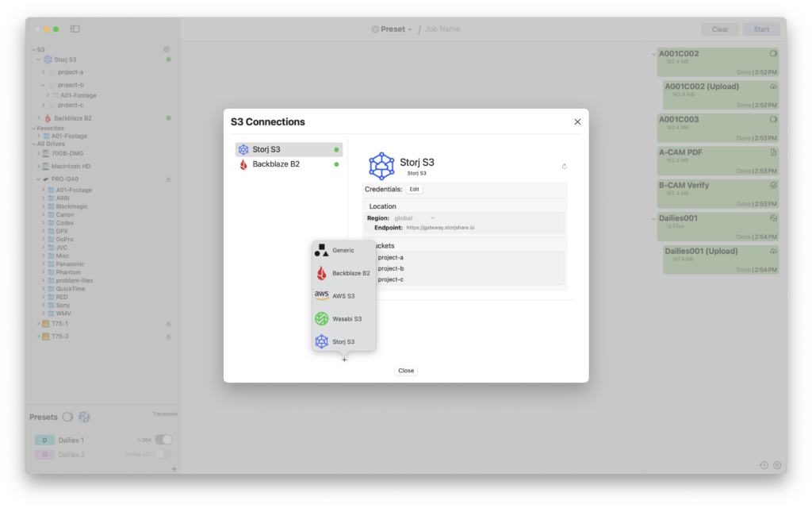Eject the PRO-G40 drive
812x508 pixels.
point(168,179)
